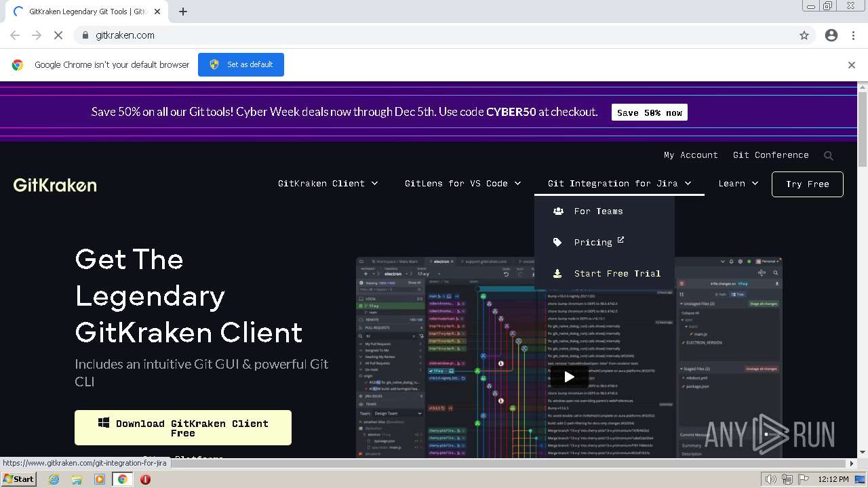Close the GitKraken browser tab

pos(157,12)
